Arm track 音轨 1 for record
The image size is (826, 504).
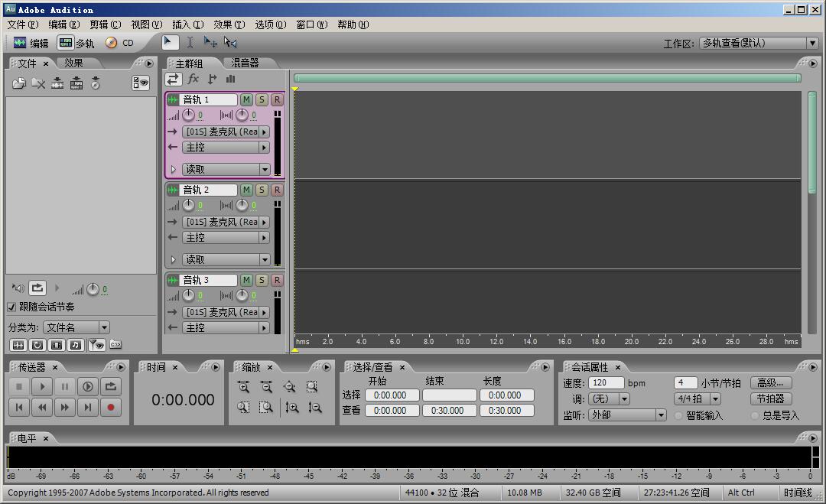pyautogui.click(x=277, y=99)
